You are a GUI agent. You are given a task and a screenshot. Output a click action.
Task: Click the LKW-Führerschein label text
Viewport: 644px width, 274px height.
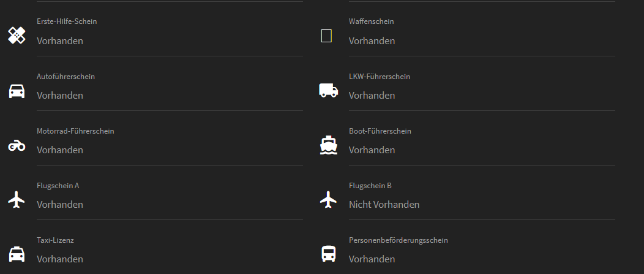pyautogui.click(x=379, y=77)
